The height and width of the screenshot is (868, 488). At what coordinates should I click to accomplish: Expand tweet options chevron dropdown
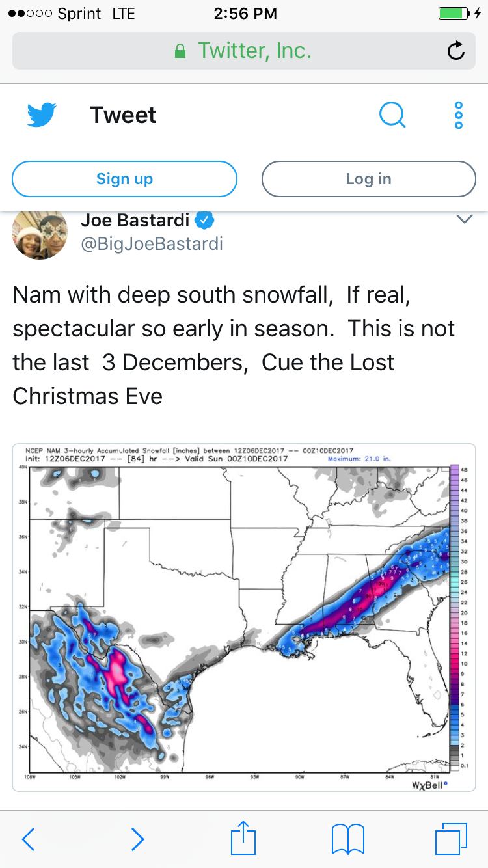[x=464, y=220]
